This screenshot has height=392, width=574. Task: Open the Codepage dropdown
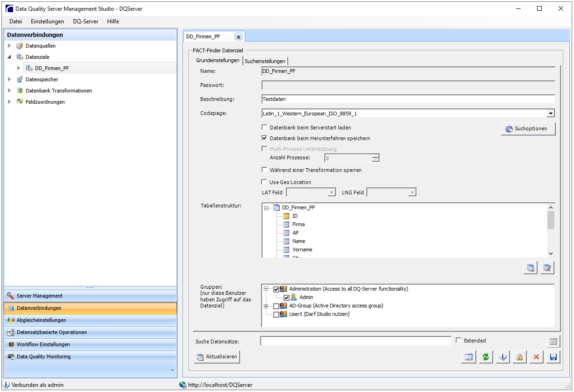[551, 113]
